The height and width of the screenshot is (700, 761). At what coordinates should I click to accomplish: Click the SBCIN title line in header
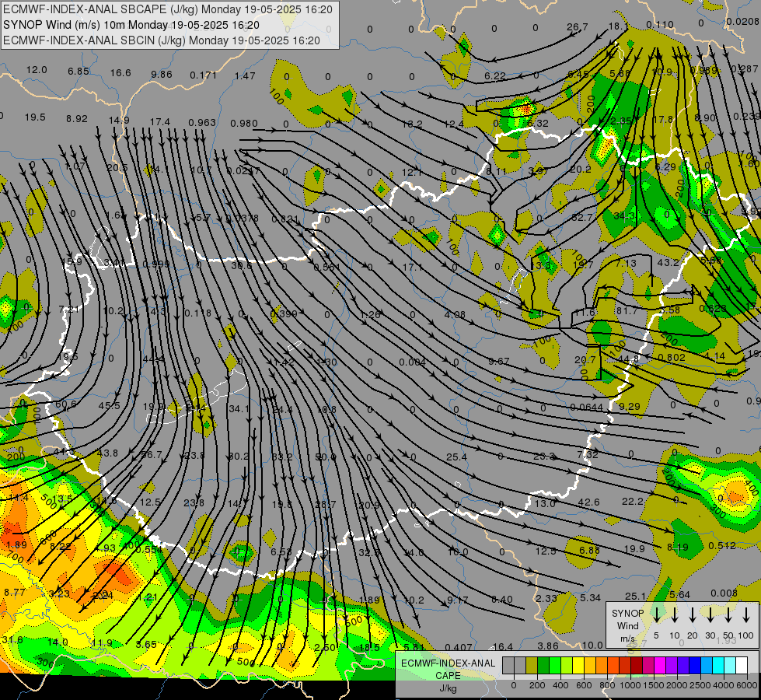[162, 40]
